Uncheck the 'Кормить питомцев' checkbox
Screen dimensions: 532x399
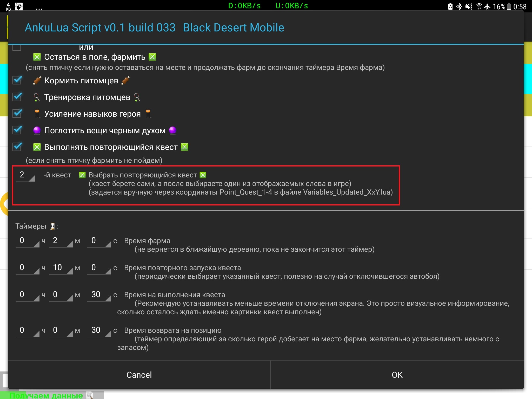(x=17, y=80)
